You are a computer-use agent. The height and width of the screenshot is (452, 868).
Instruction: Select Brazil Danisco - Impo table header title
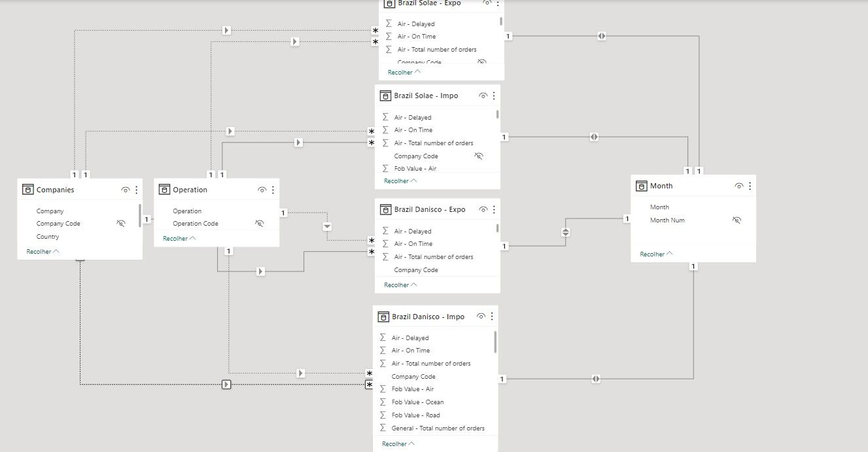pyautogui.click(x=428, y=317)
